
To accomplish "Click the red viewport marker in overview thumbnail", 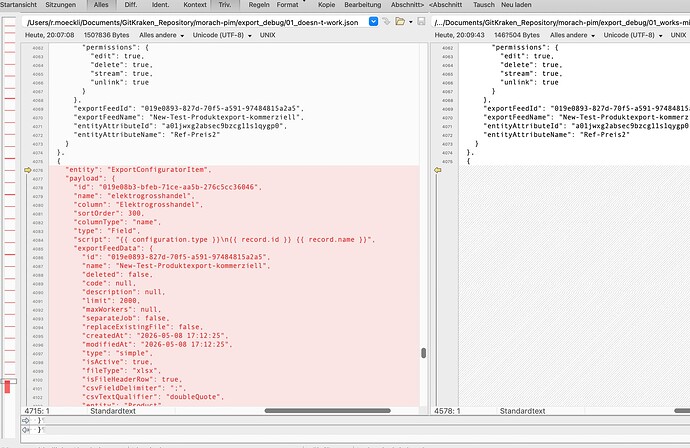I will point(7,387).
